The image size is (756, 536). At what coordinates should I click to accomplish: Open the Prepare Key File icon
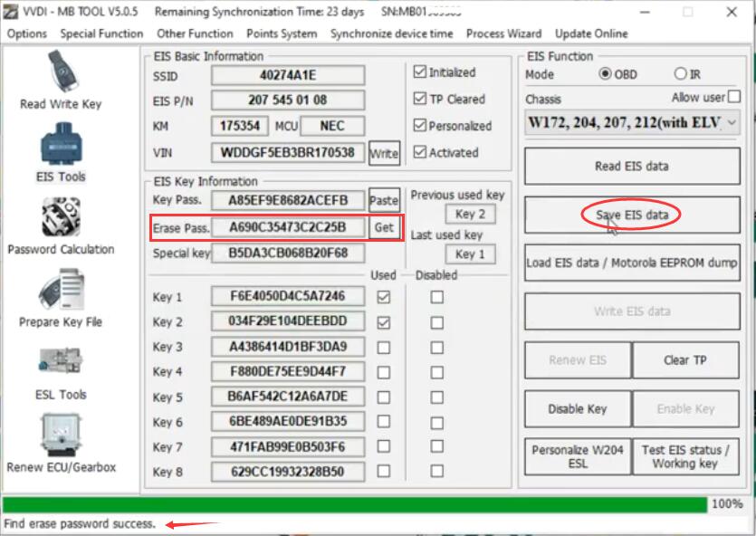(x=62, y=289)
